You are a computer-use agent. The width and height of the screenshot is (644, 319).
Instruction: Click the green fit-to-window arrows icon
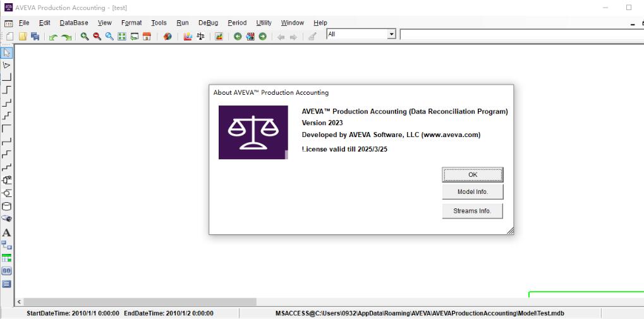(122, 37)
